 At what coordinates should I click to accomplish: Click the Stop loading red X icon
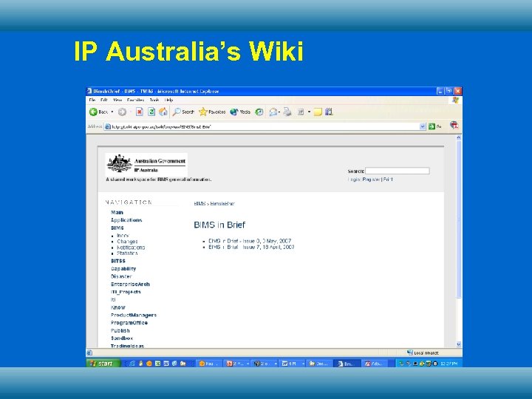click(x=139, y=112)
